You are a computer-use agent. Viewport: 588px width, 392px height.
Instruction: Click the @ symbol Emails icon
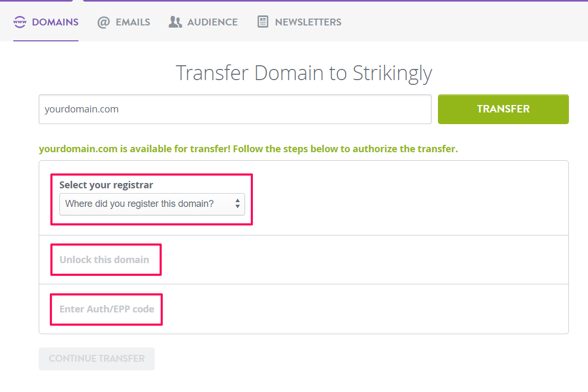click(103, 22)
